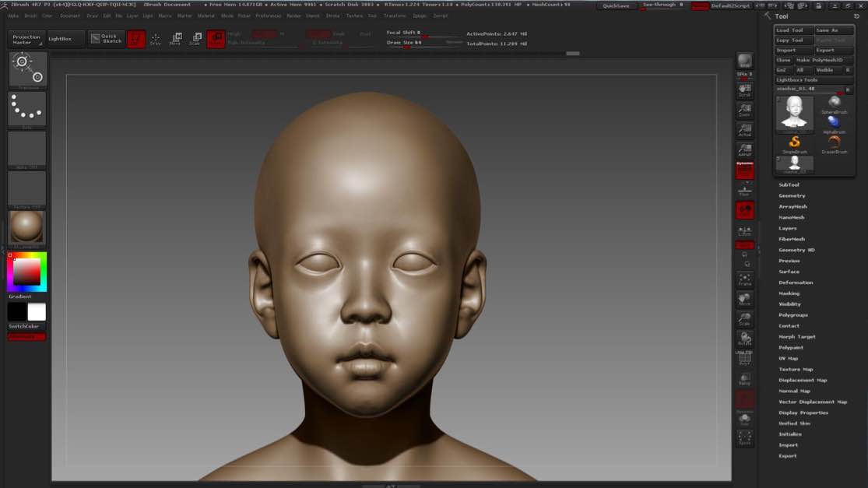Select the SimpleBrush tool icon
The height and width of the screenshot is (488, 868).
[795, 142]
